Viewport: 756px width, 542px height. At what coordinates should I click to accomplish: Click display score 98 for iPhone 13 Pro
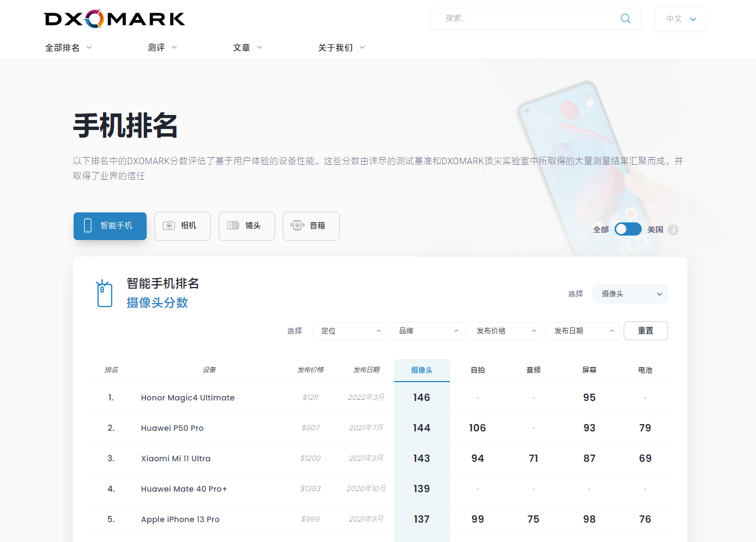pos(589,519)
